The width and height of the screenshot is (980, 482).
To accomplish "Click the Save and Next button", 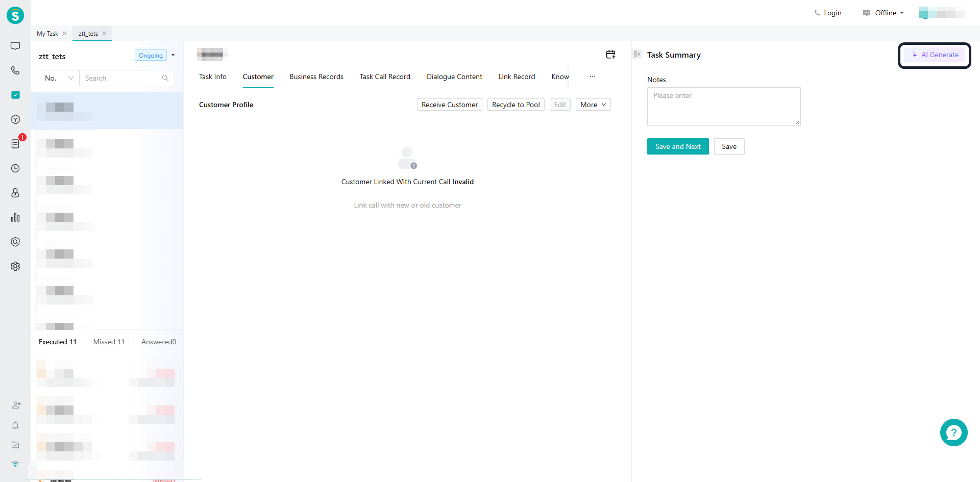I will point(678,146).
